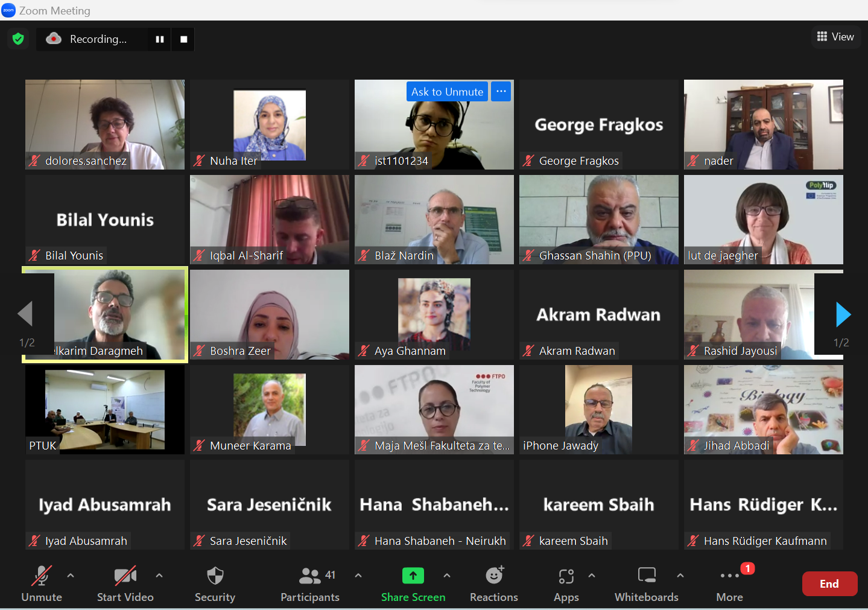
Task: Open Whiteboards from toolbar
Action: [647, 575]
